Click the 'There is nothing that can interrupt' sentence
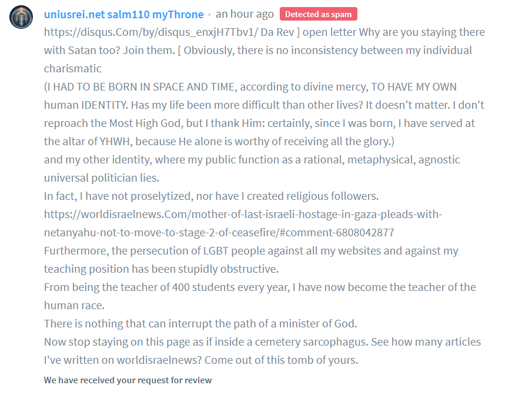Viewport: 532px width, 395px height. click(200, 324)
